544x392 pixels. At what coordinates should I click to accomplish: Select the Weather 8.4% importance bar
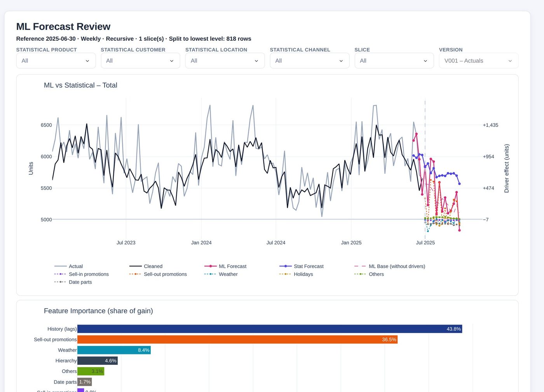coord(114,350)
